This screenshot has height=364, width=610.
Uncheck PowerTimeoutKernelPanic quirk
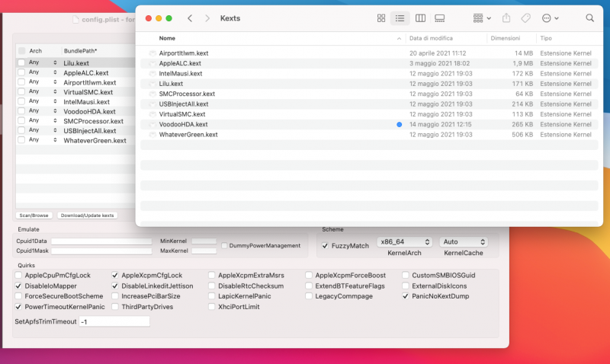click(x=18, y=306)
